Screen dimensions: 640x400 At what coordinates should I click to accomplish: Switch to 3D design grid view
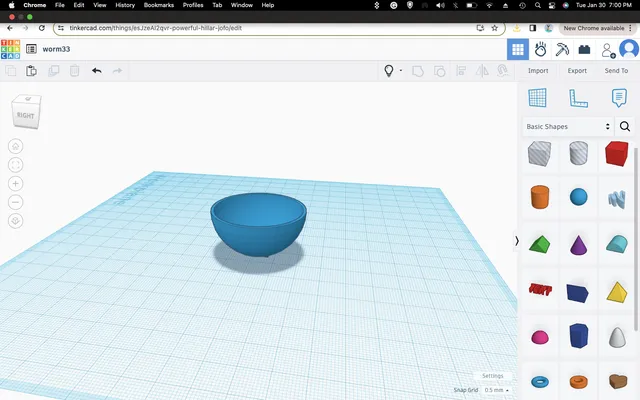[518, 49]
